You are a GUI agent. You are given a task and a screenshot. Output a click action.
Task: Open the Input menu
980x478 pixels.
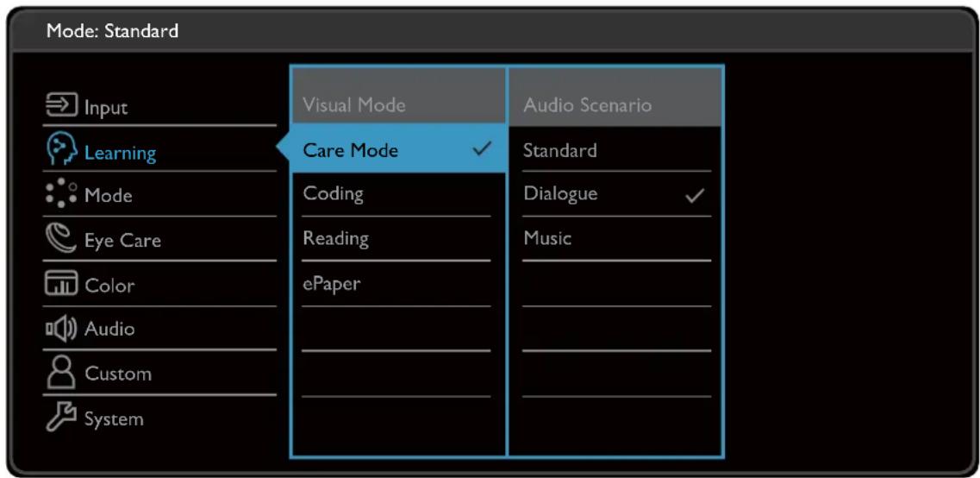[x=106, y=108]
